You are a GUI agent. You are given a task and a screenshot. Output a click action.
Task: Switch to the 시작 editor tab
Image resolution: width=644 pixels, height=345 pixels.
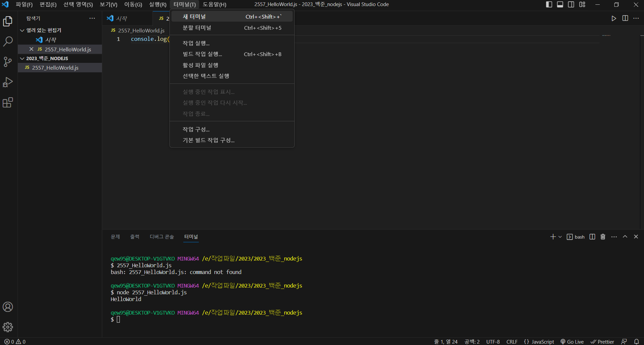click(x=127, y=18)
